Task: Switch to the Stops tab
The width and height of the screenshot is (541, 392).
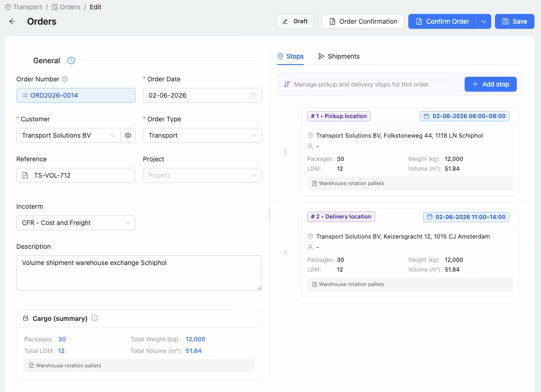Action: (291, 56)
